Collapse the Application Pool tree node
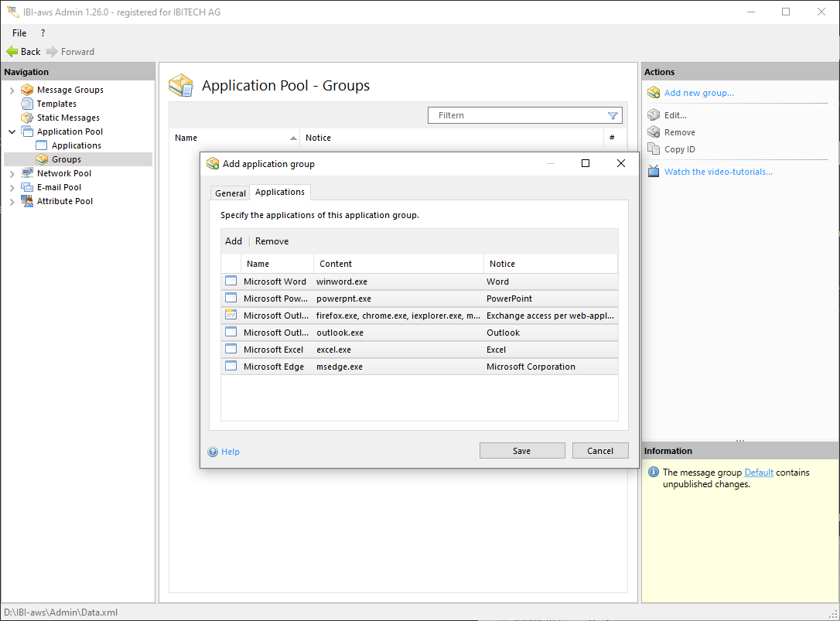840x621 pixels. (x=12, y=132)
